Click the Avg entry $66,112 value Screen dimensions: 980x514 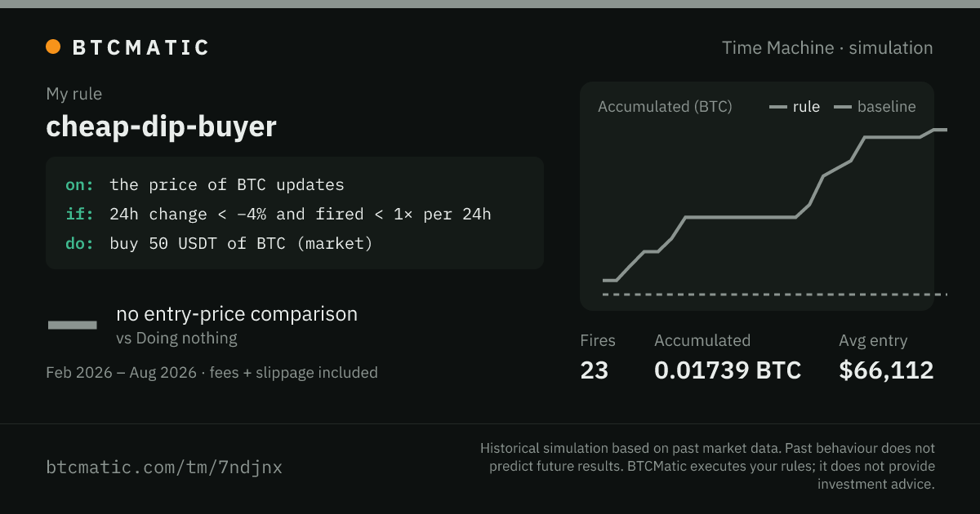[x=886, y=370]
